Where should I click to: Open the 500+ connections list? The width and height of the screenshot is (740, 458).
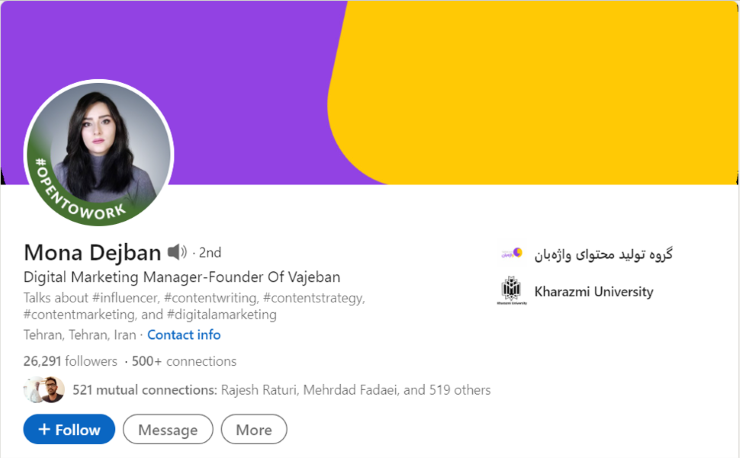pyautogui.click(x=184, y=361)
